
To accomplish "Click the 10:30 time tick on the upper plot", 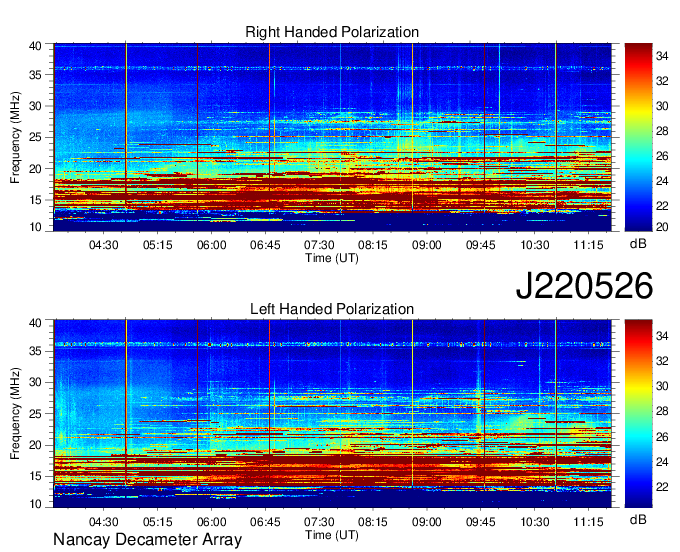I will click(535, 245).
